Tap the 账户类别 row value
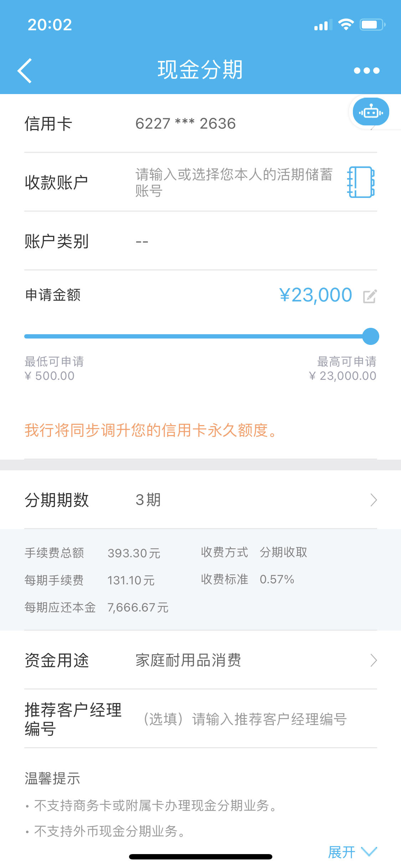Image resolution: width=401 pixels, height=868 pixels. coord(142,241)
